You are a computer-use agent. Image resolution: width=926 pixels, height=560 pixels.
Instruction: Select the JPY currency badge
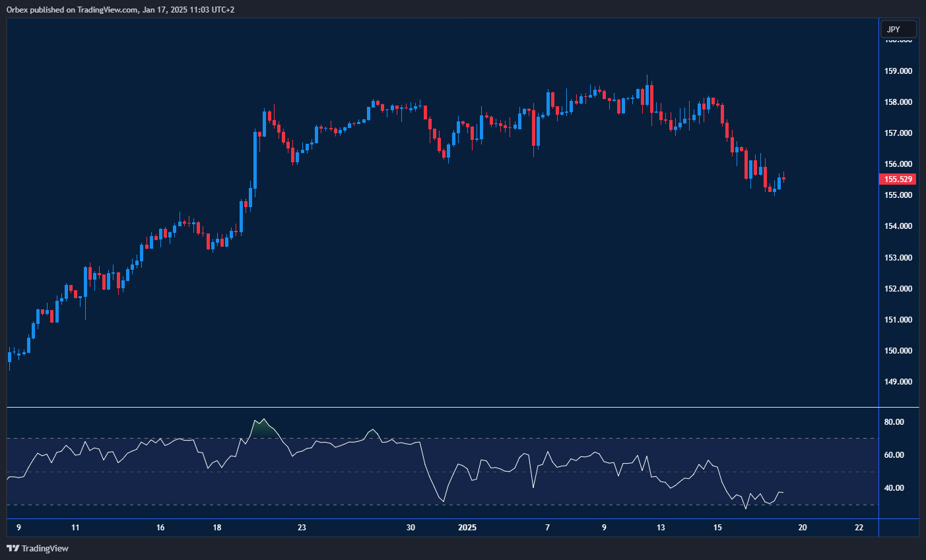[898, 29]
